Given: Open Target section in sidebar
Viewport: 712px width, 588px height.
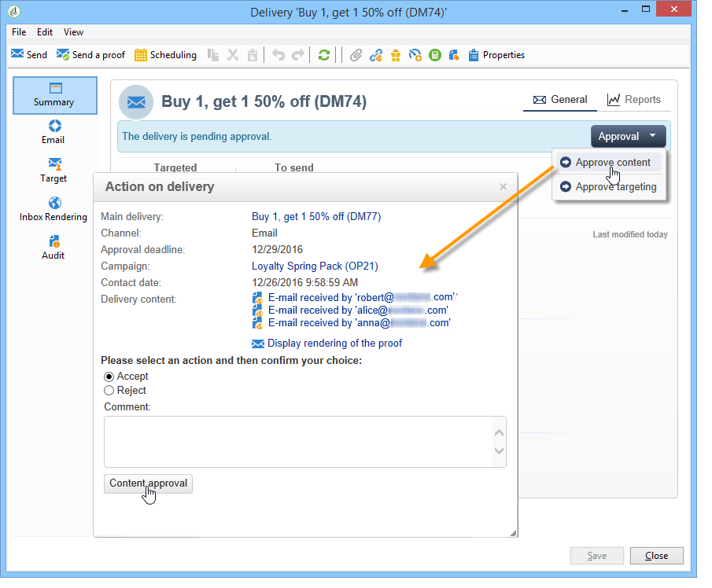Looking at the screenshot, I should tap(54, 171).
